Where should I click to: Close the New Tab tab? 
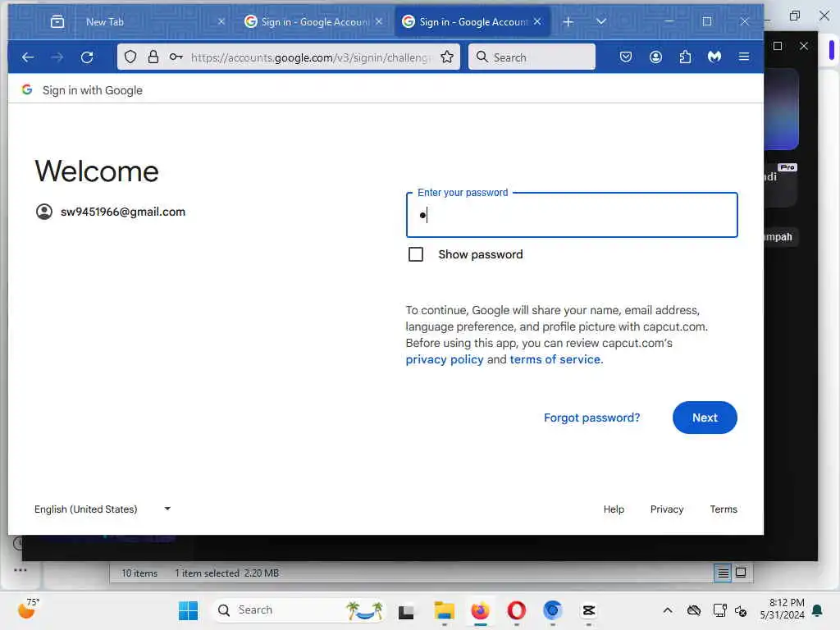[x=221, y=21]
